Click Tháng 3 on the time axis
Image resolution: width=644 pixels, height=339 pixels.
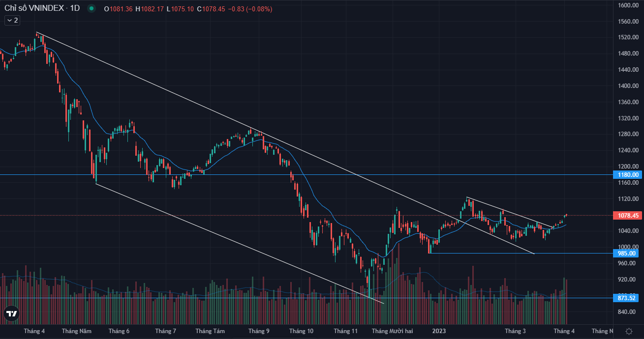click(515, 331)
